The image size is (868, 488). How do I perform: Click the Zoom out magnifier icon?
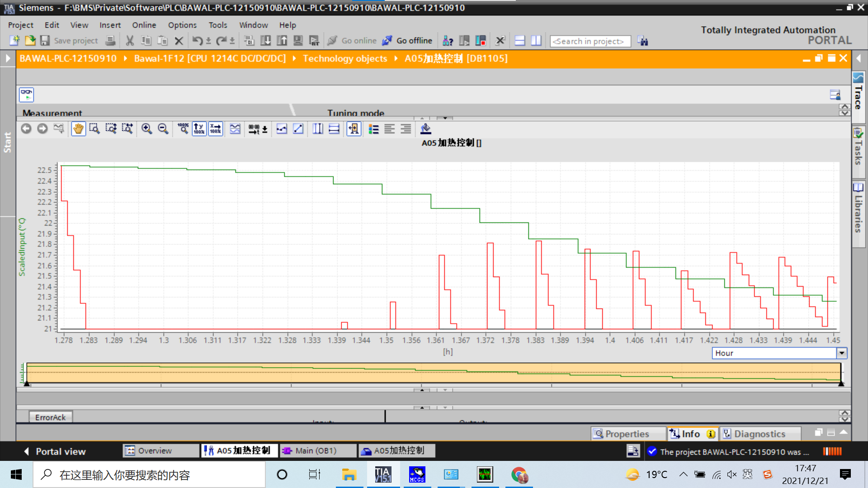(x=163, y=129)
